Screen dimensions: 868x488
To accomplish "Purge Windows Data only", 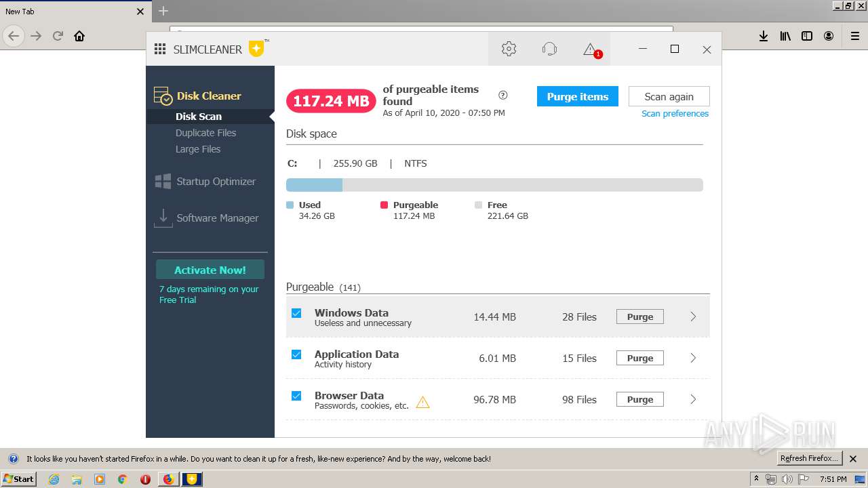I will click(640, 317).
